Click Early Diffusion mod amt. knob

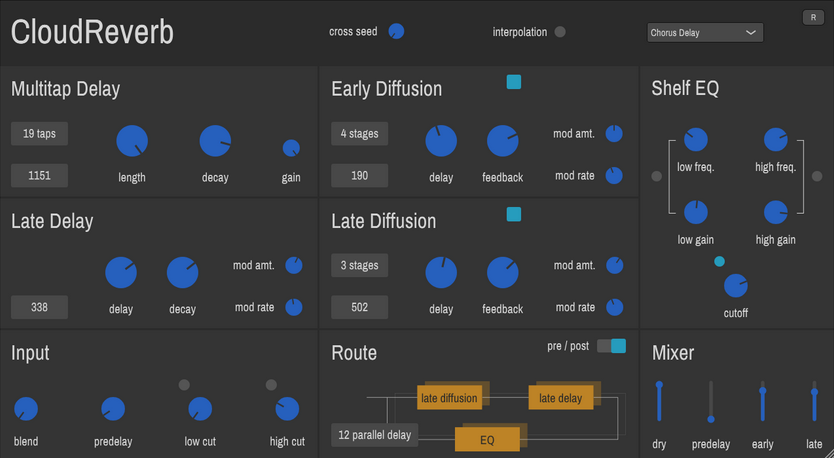pyautogui.click(x=614, y=134)
